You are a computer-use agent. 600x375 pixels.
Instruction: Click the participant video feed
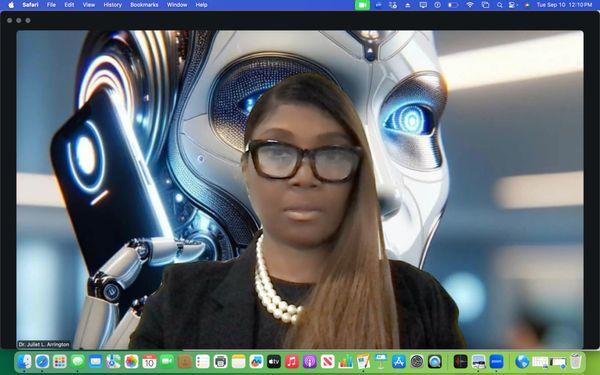tap(300, 189)
